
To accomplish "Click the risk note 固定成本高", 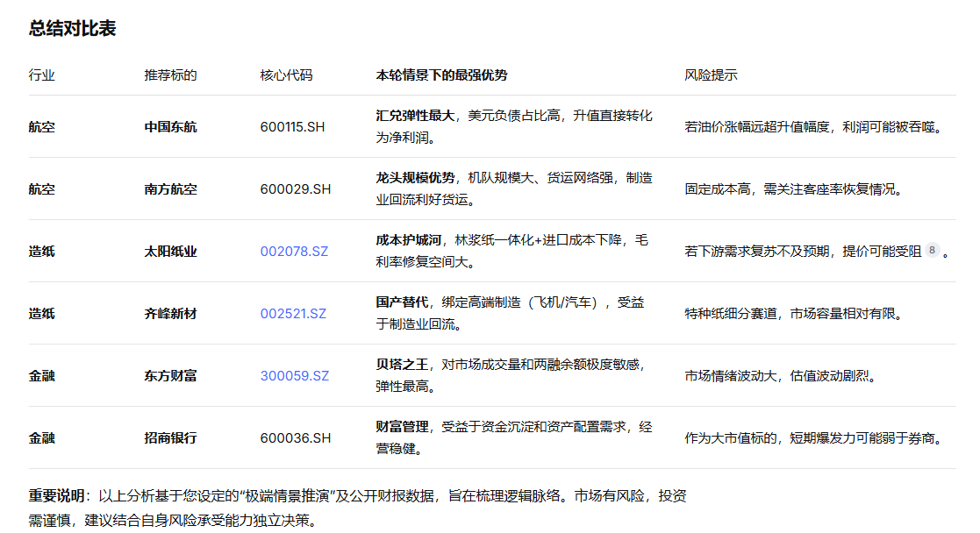I will coord(794,189).
